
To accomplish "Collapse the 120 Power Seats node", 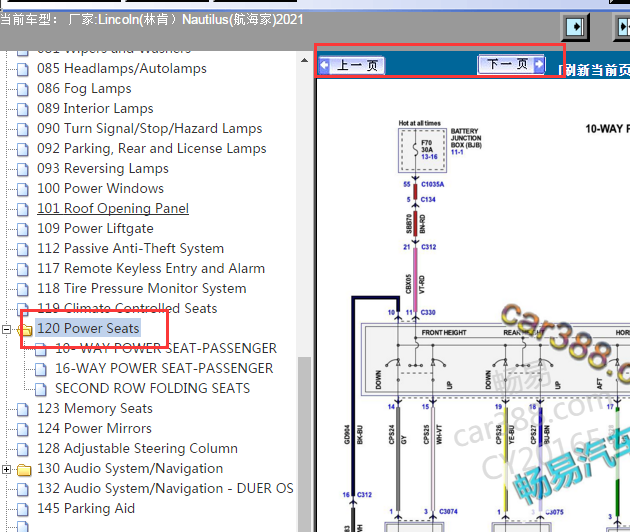I will pos(6,329).
